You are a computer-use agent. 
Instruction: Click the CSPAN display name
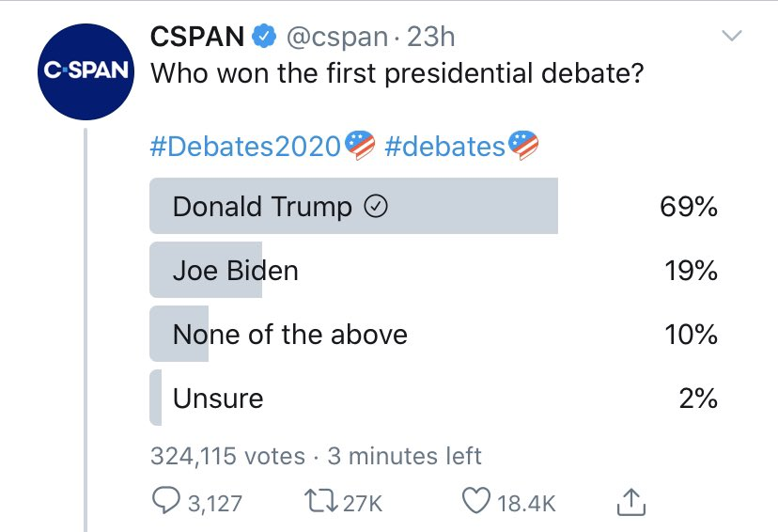pos(198,37)
